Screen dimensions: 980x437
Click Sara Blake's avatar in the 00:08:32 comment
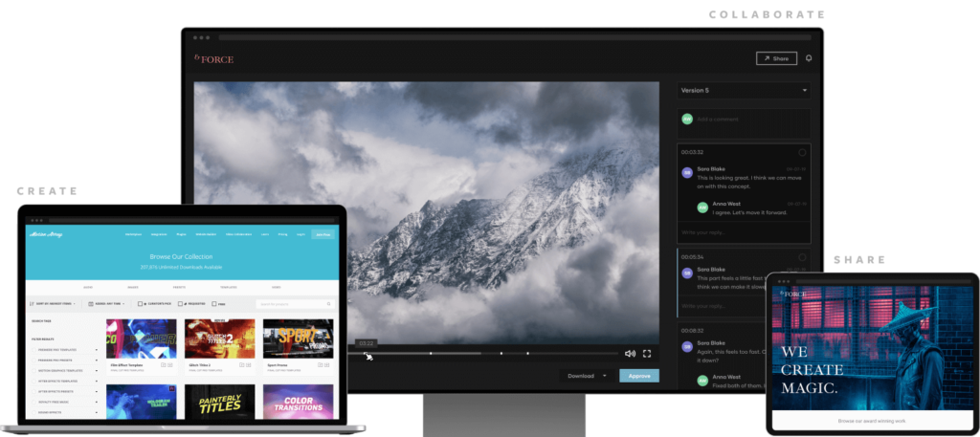pos(687,346)
